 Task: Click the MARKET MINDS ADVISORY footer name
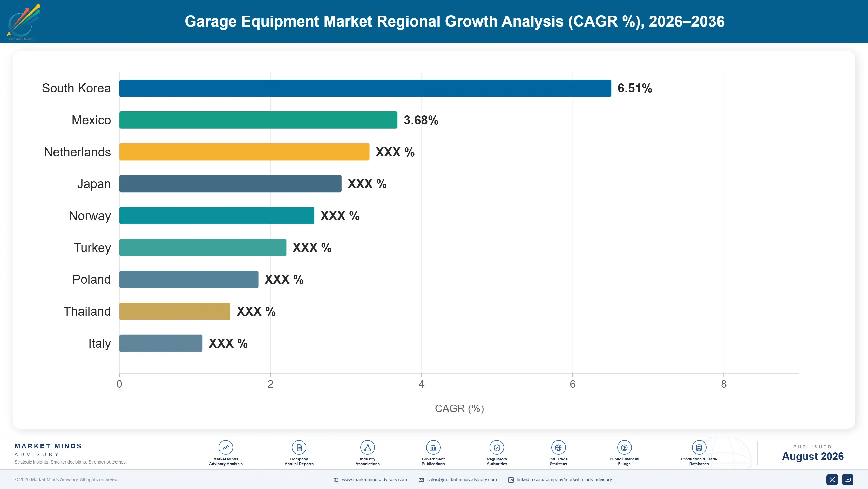point(48,450)
